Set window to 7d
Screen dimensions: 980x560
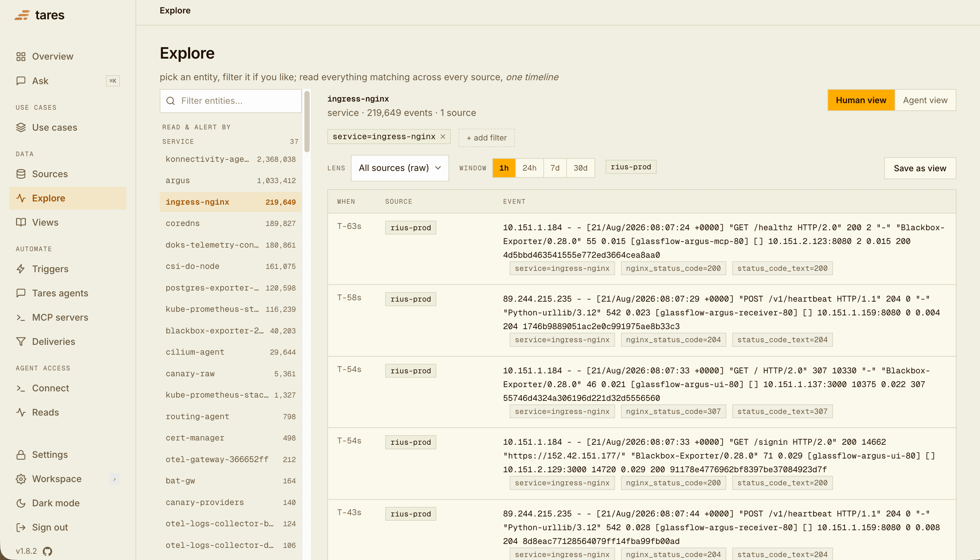[x=555, y=168]
